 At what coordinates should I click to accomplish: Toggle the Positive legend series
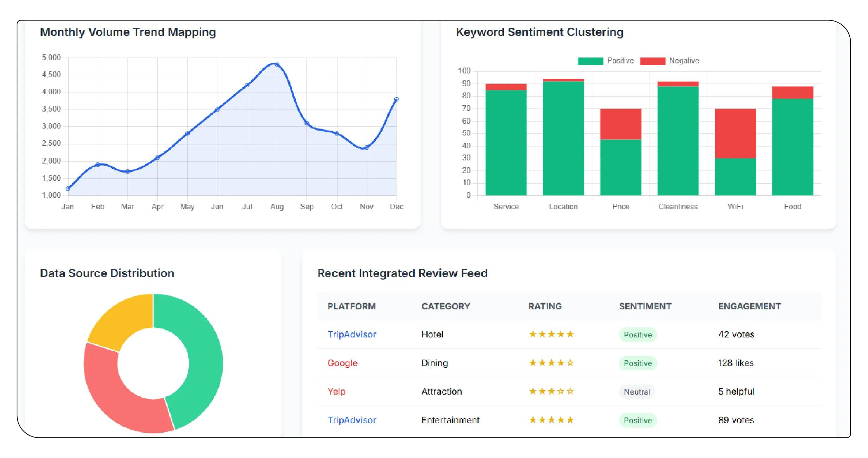click(605, 61)
